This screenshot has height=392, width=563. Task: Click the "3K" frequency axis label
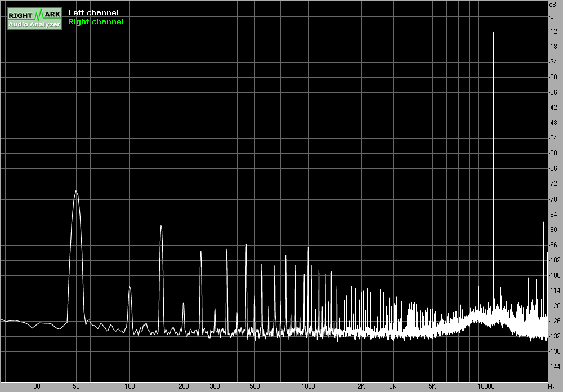pos(393,386)
